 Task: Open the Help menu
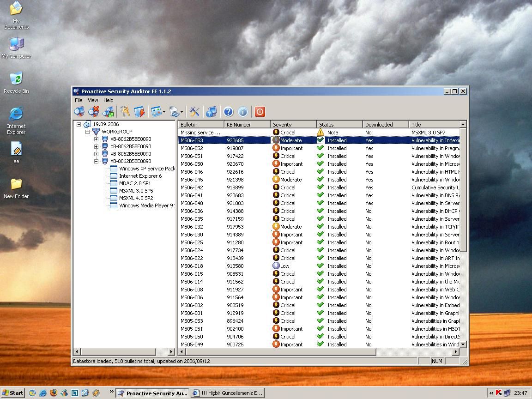(x=109, y=100)
